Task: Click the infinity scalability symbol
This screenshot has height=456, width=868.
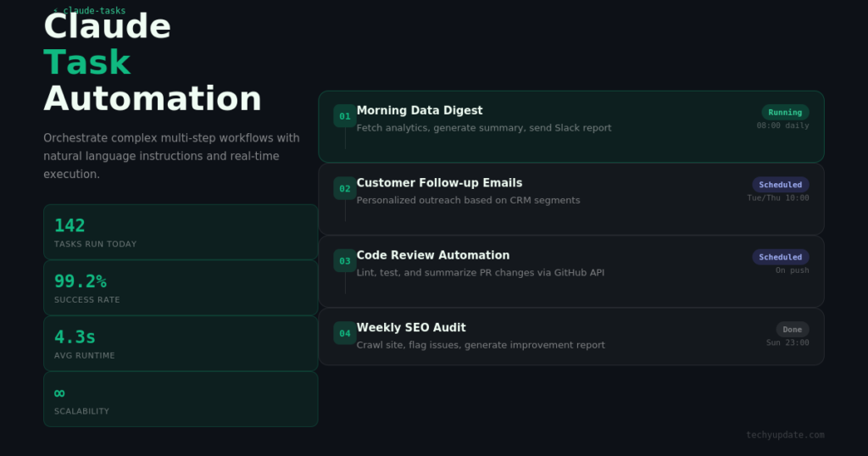Action: point(60,393)
